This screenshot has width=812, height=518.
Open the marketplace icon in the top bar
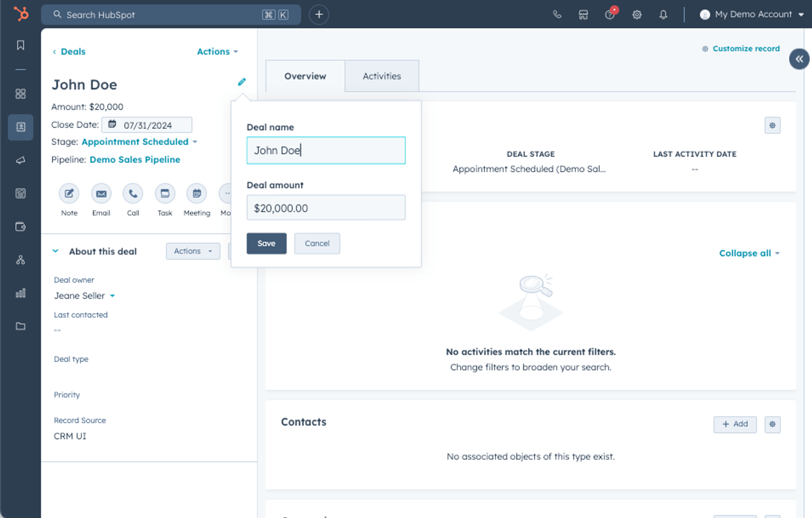click(583, 15)
